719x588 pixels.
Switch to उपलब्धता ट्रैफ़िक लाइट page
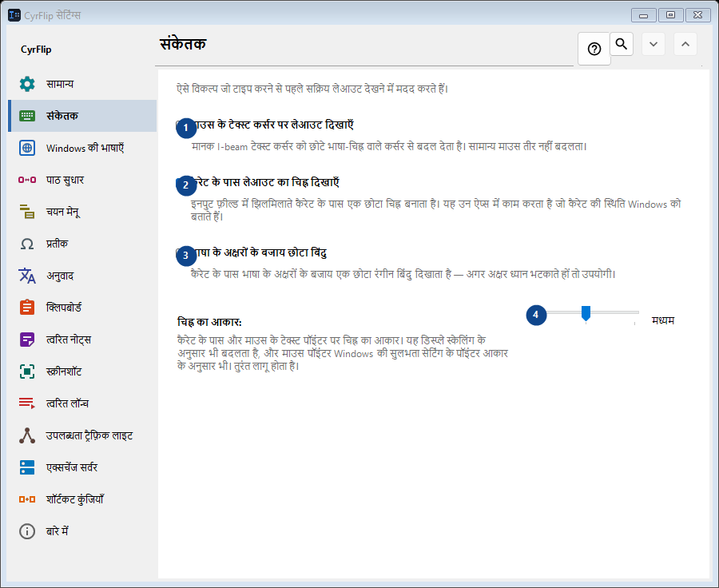pos(82,435)
